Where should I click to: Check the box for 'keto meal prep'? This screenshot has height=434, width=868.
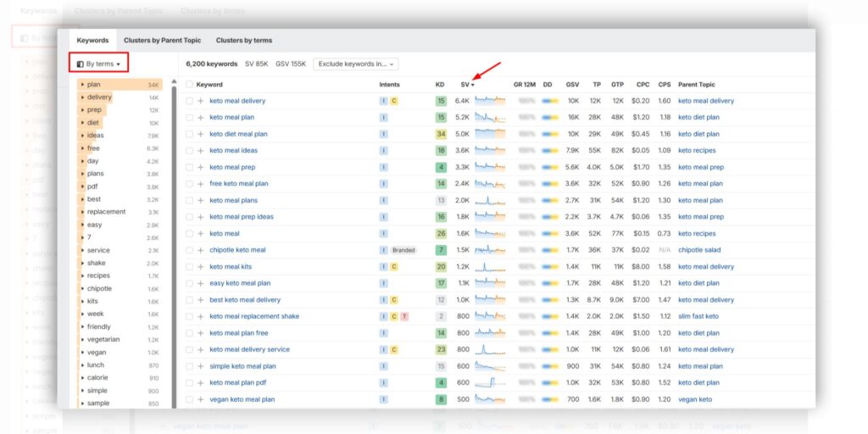189,167
